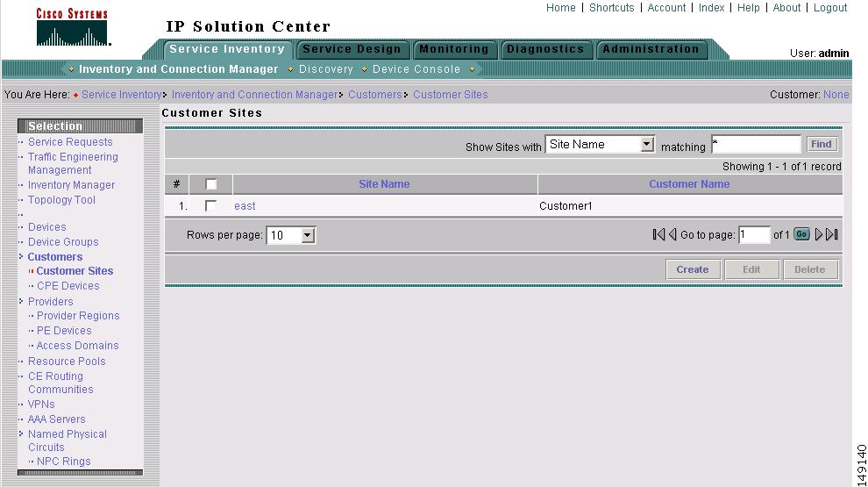Open VPNs in sidebar
The image size is (868, 487).
(41, 405)
